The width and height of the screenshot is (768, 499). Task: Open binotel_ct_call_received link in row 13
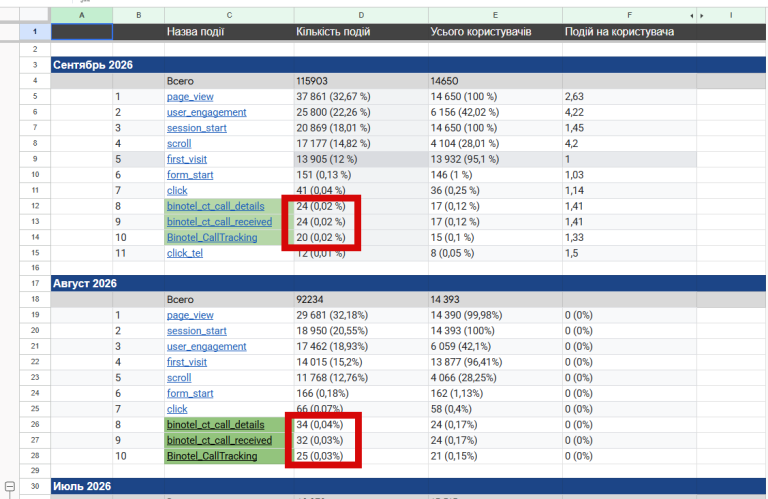pos(219,222)
